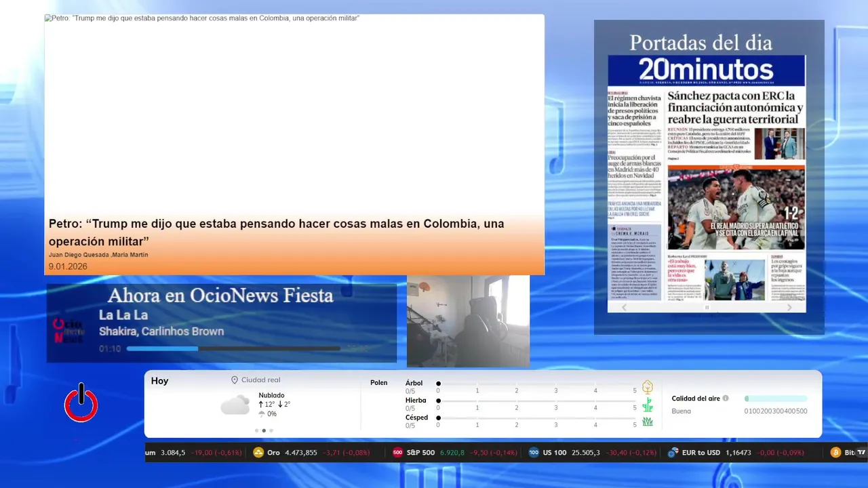Click the US 100 blue badge icon
The height and width of the screenshot is (488, 868).
534,453
